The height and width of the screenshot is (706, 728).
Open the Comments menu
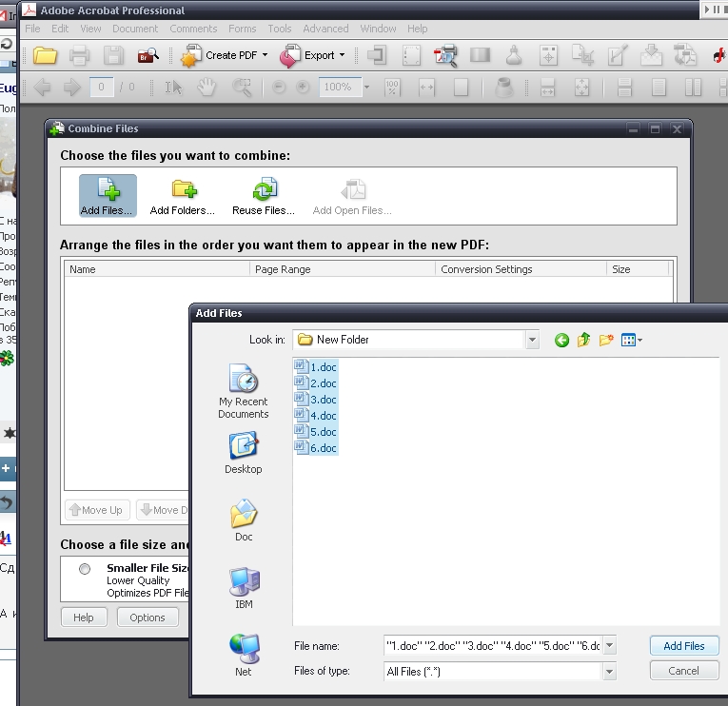(193, 29)
